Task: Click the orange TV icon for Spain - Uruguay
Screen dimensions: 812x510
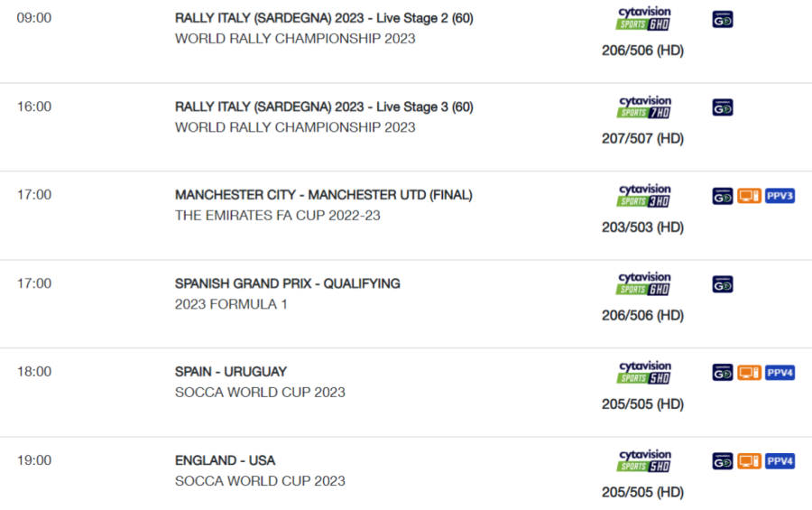Action: coord(749,373)
